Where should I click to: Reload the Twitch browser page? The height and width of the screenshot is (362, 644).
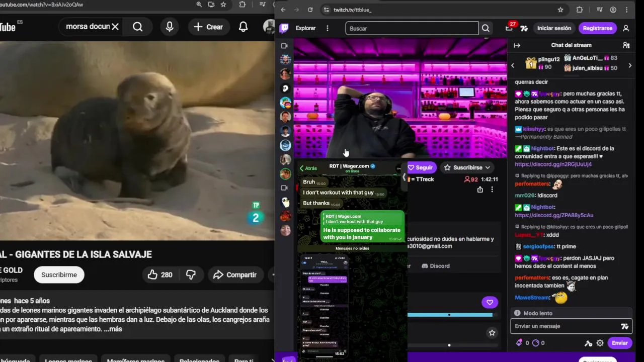310,10
